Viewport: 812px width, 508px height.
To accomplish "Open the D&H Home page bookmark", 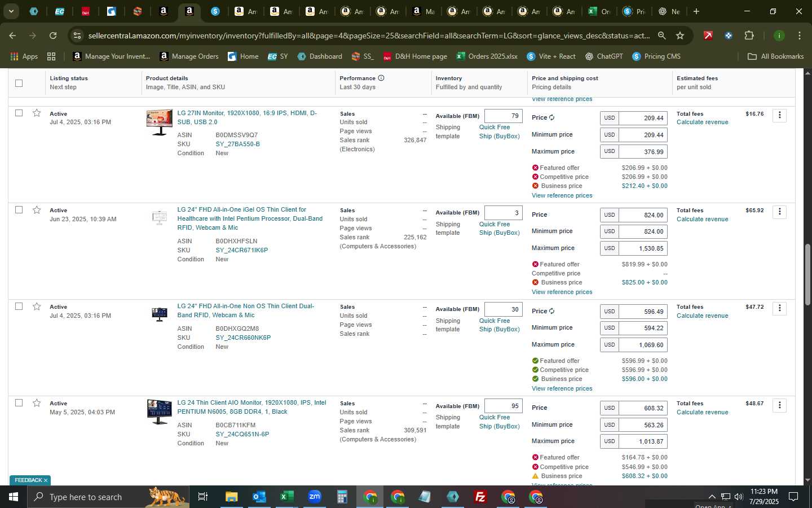I will pos(415,56).
